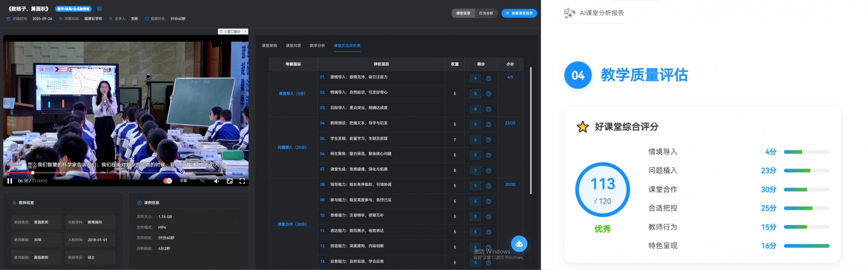This screenshot has height=270, width=868.
Task: Click the help icon for item 04 教师预设
Action: (x=488, y=124)
